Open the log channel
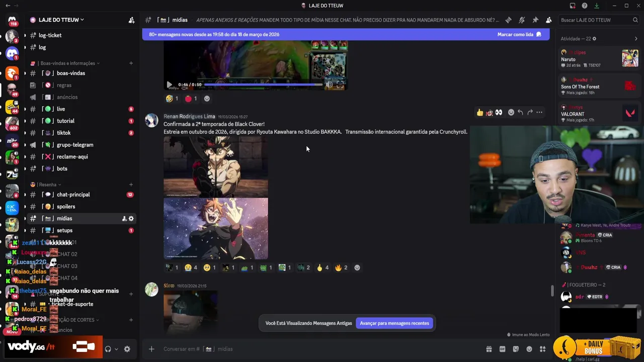 tap(80, 47)
